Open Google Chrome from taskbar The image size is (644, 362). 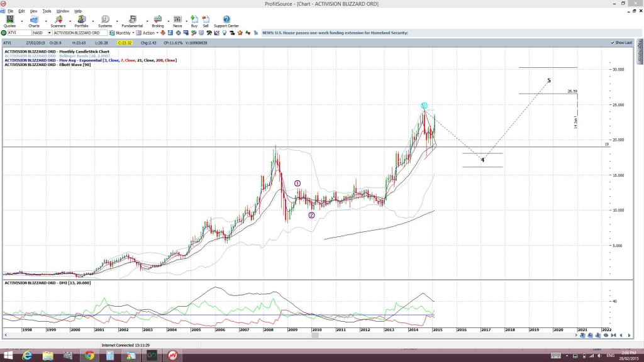[89, 356]
